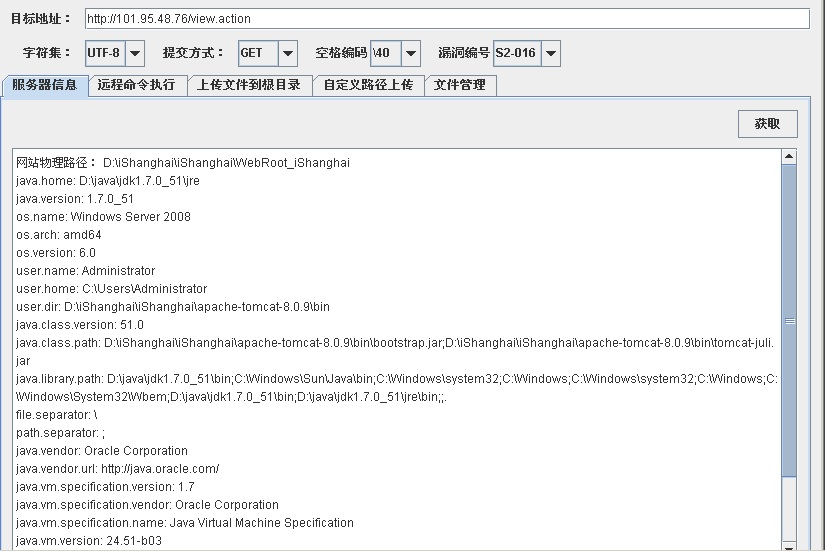The height and width of the screenshot is (552, 825).
Task: Click the vertical scrollbar thumb
Action: [x=789, y=321]
